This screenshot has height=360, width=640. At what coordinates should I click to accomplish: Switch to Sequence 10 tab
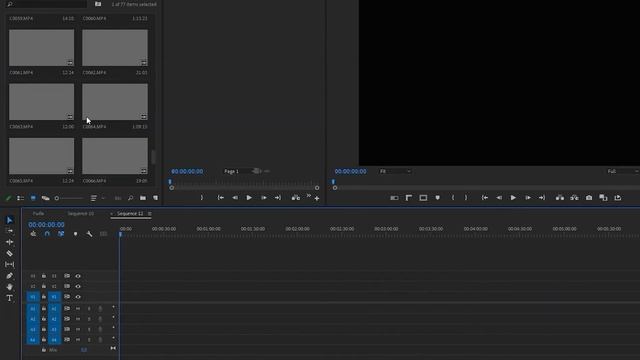coord(81,213)
